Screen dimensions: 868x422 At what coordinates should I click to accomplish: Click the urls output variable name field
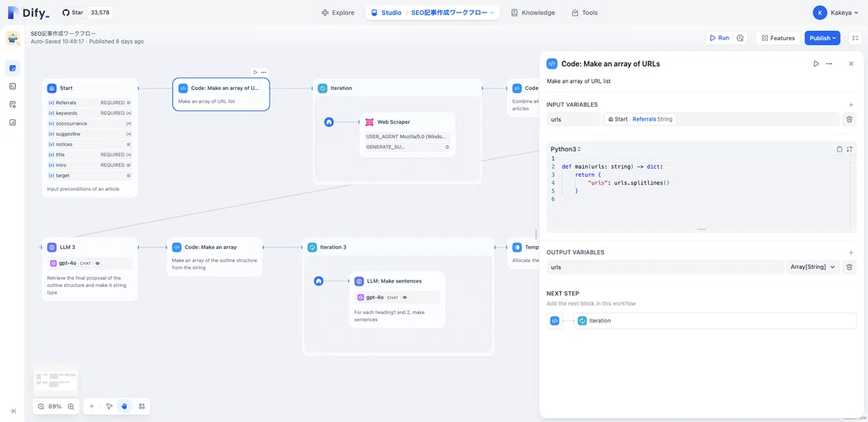point(664,267)
